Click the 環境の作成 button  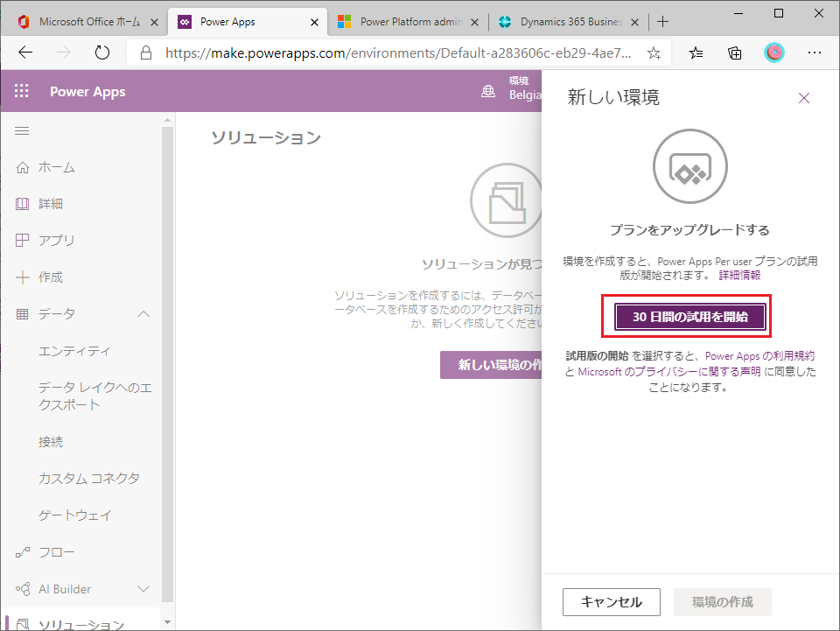722,602
